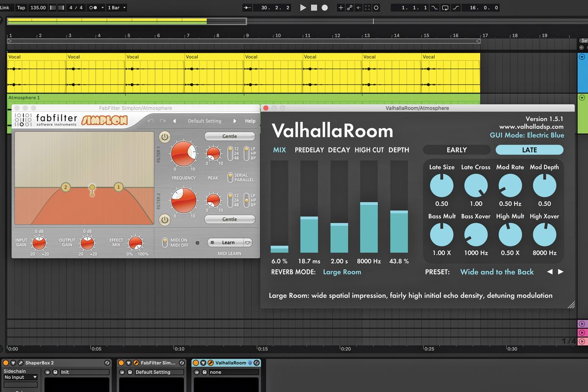Click the Default Setting preset name field
588x392 pixels.
[x=204, y=121]
